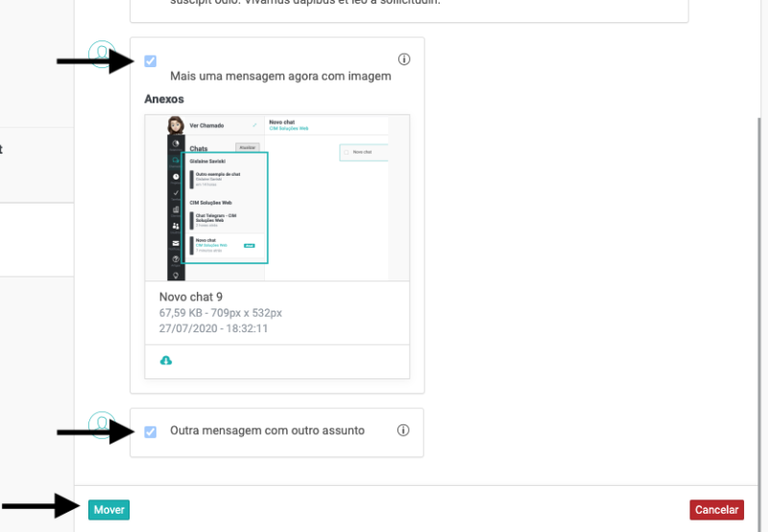Click the vertical scrollbar of the dialog
The image size is (768, 532).
tap(762, 288)
